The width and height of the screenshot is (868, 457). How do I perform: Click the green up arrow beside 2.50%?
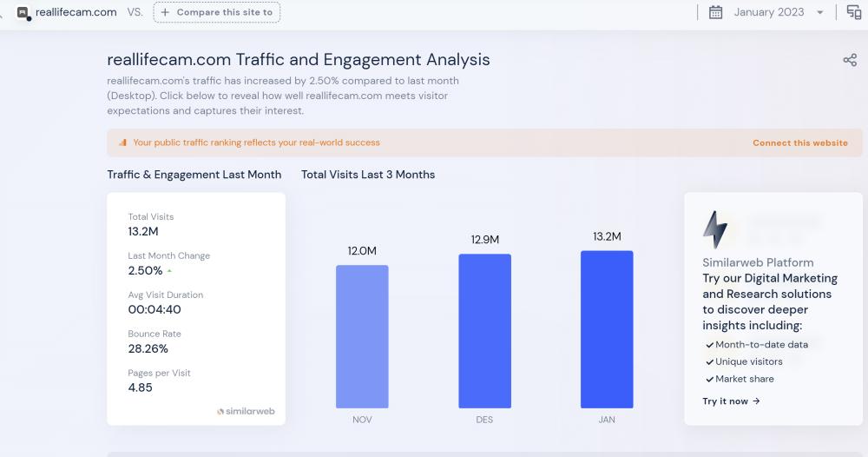pyautogui.click(x=170, y=271)
